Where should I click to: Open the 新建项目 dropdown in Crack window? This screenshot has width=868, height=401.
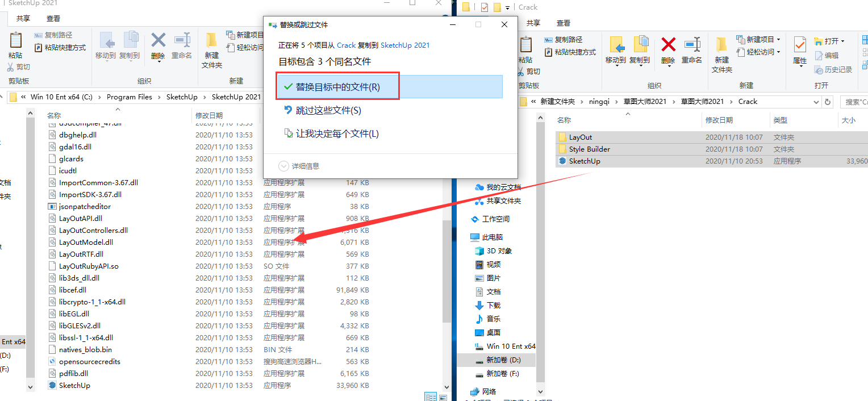[x=778, y=39]
